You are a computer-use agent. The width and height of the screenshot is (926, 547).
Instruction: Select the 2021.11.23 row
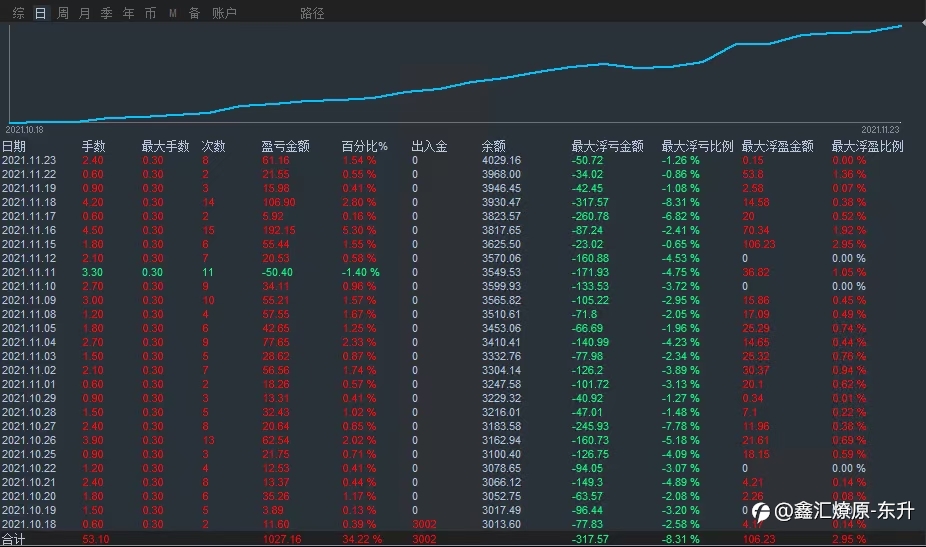tap(452, 160)
